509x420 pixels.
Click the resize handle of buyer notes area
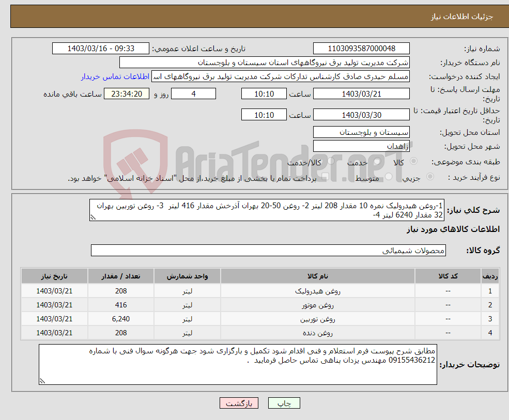point(42,381)
